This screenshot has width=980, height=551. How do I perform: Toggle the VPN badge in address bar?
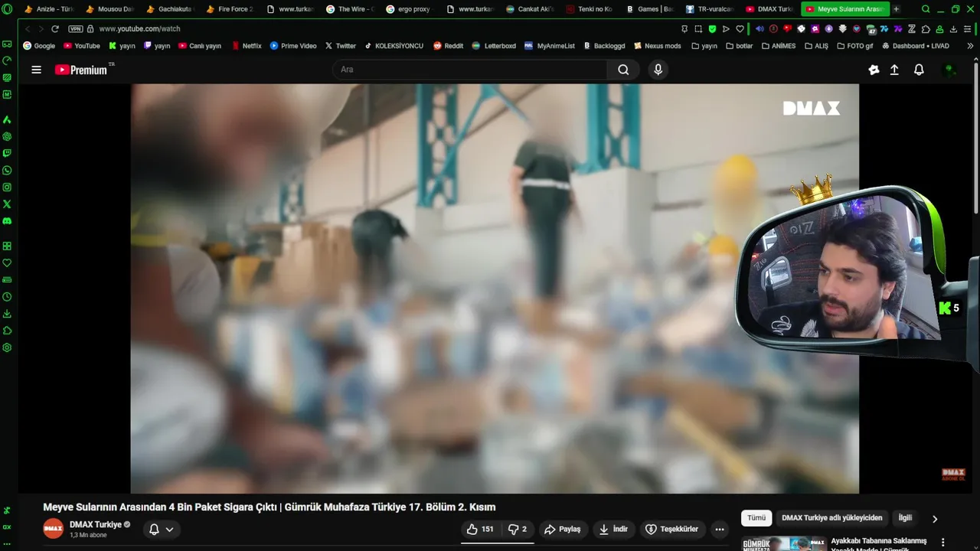pyautogui.click(x=75, y=29)
